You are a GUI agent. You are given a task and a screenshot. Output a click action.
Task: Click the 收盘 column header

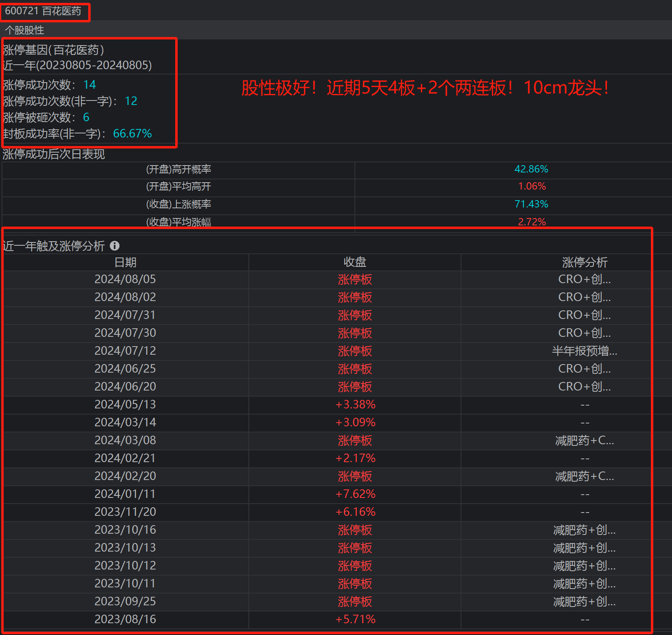pyautogui.click(x=355, y=262)
